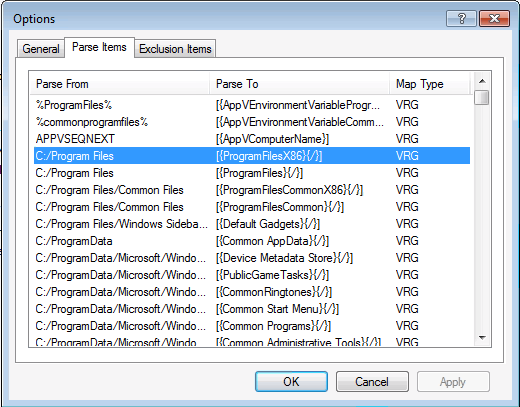Select the [{AppVEnvironmentVariableComm... entry
This screenshot has height=407, width=520.
(x=300, y=122)
